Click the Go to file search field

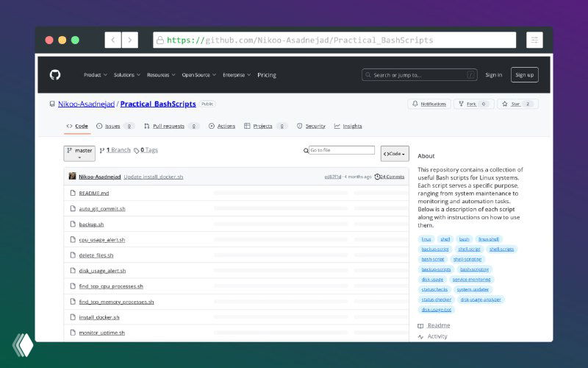point(342,150)
